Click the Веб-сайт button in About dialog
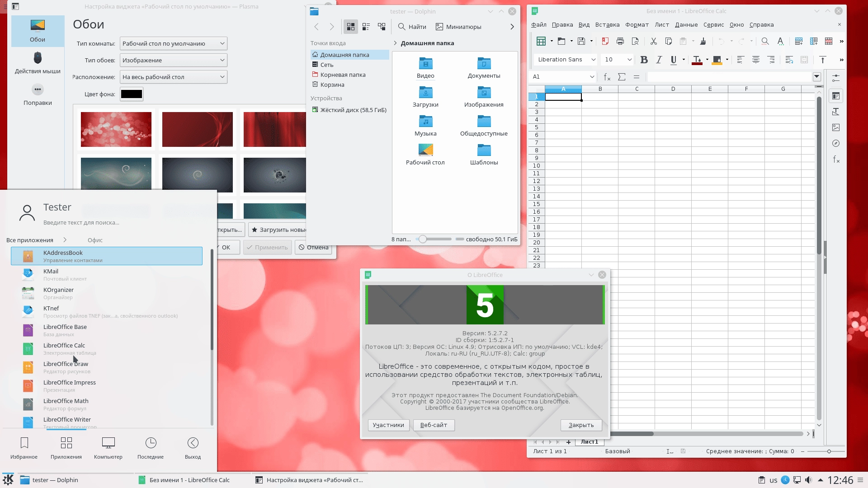 point(434,425)
